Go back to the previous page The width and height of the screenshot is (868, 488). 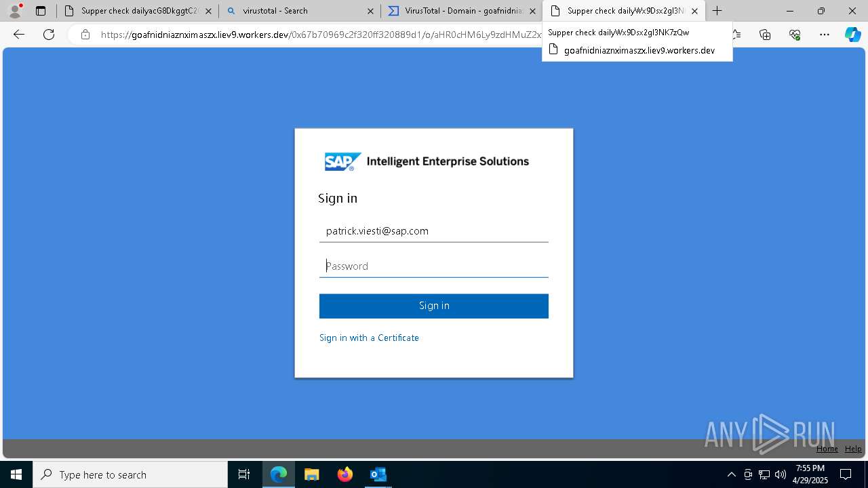tap(19, 35)
